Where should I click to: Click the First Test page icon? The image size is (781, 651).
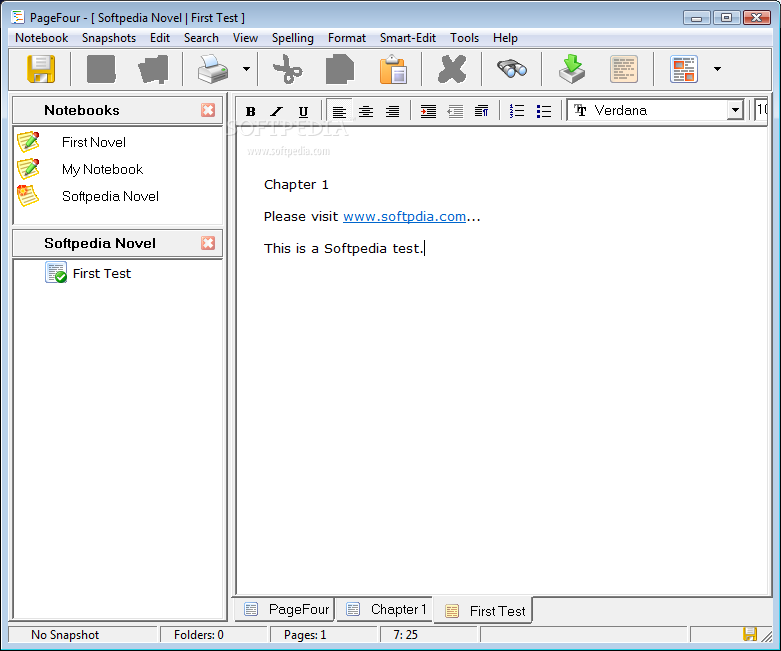(x=56, y=272)
